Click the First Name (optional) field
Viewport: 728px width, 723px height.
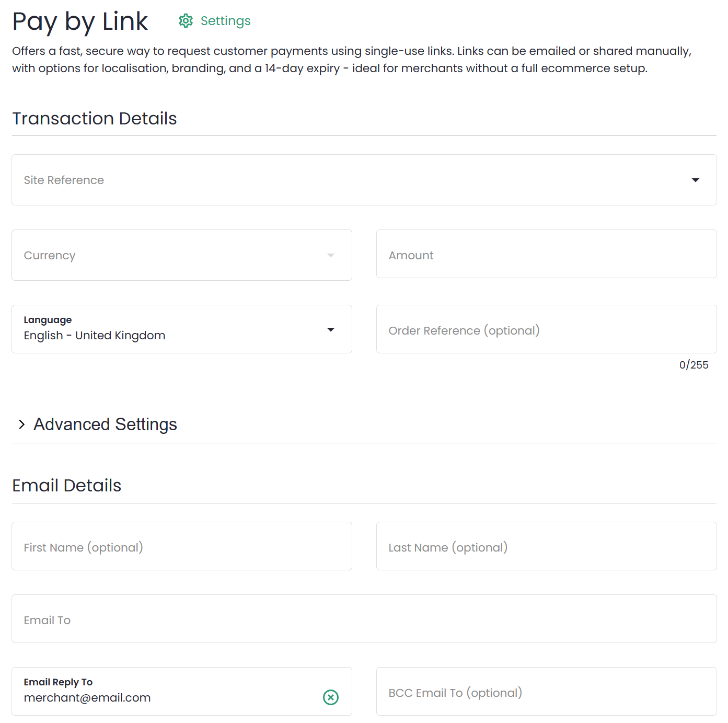coord(181,546)
